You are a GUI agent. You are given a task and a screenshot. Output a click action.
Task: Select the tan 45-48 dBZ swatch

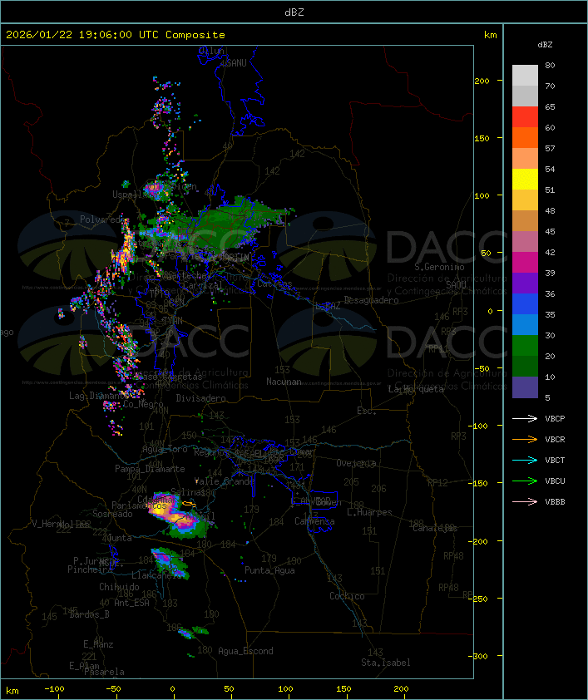(525, 220)
